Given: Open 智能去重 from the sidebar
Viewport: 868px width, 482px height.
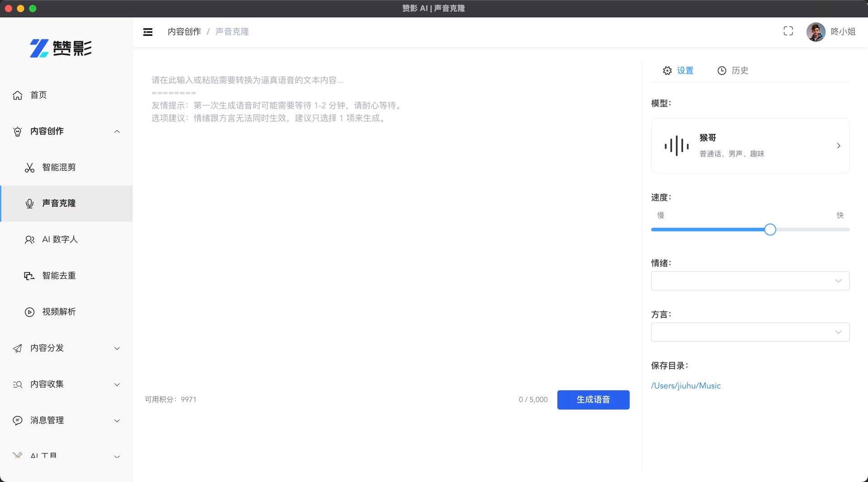Looking at the screenshot, I should coord(66,276).
